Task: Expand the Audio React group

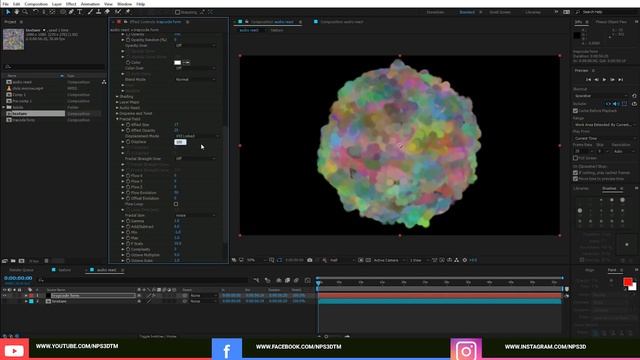Action: 117,108
